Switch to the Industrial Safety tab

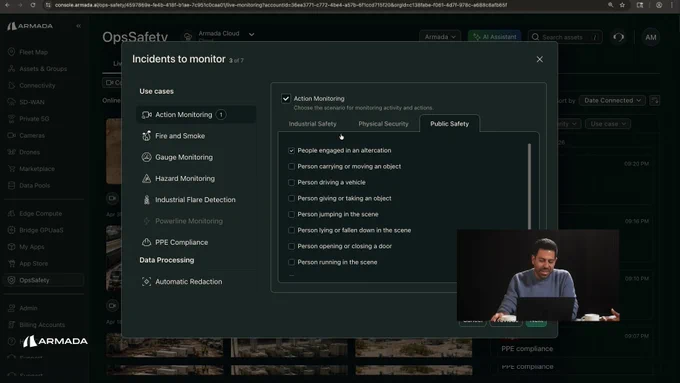pos(312,124)
